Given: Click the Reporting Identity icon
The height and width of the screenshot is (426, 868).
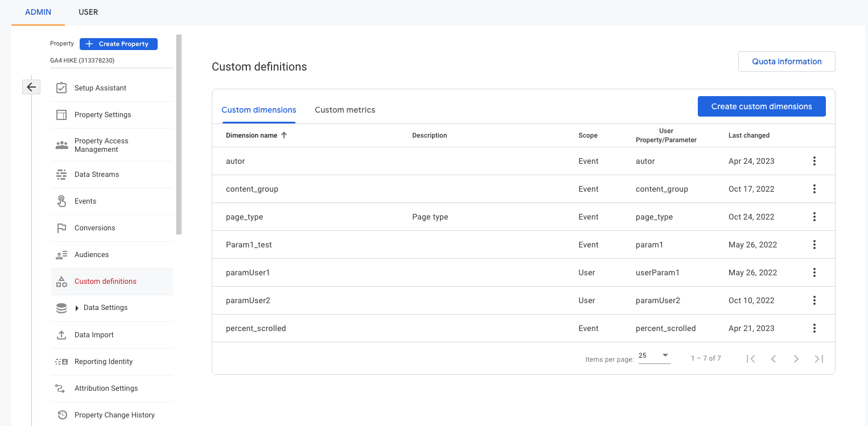Looking at the screenshot, I should point(61,362).
